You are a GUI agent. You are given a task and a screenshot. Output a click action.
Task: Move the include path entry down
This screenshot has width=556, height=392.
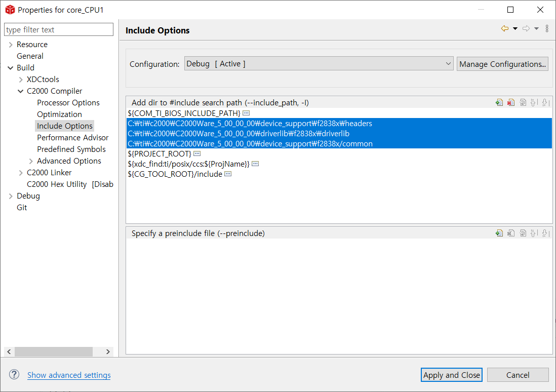coord(545,103)
